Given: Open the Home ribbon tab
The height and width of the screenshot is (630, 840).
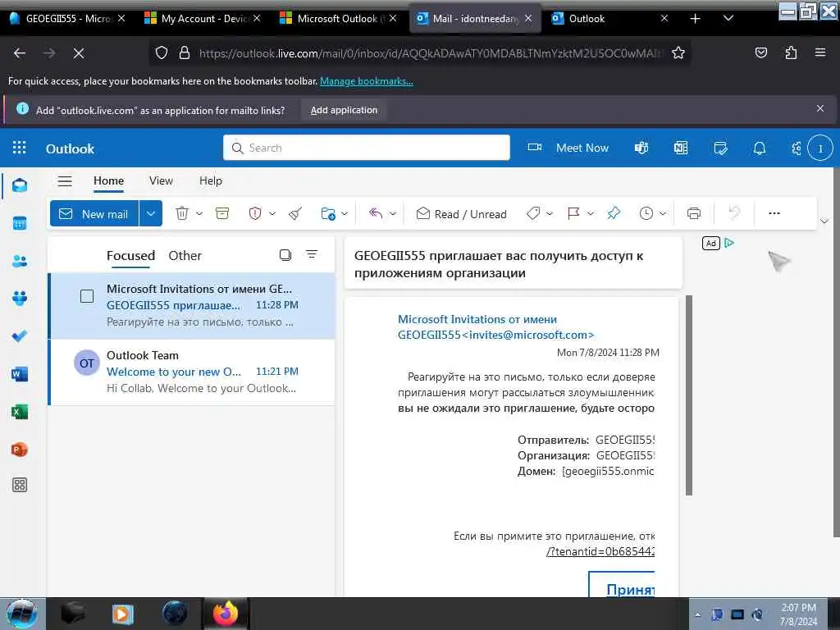Looking at the screenshot, I should coord(108,181).
